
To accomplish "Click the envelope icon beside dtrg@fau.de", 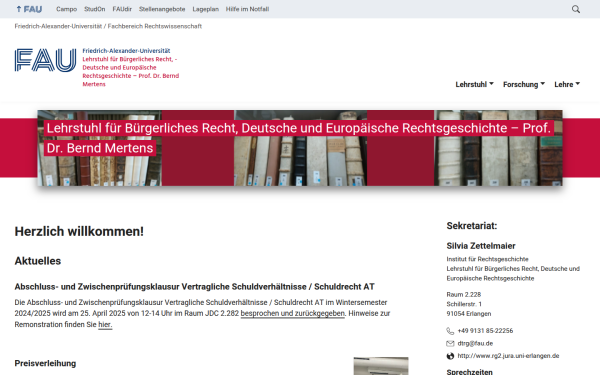I will (450, 344).
